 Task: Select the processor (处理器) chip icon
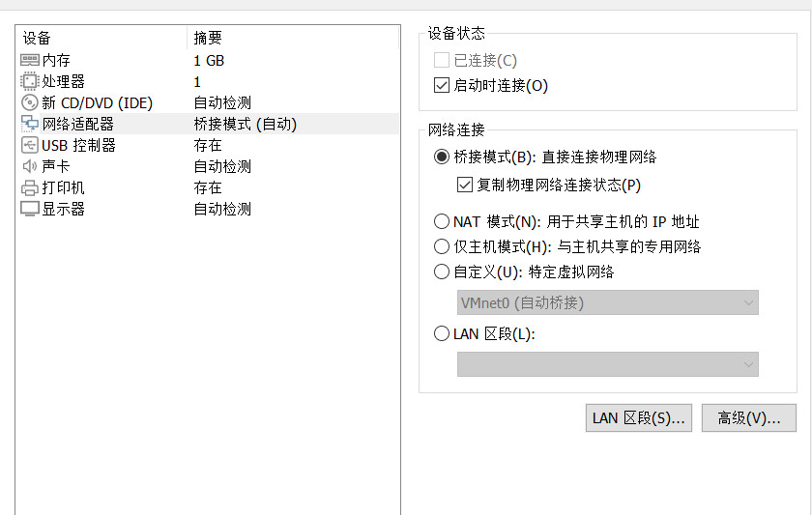[30, 81]
